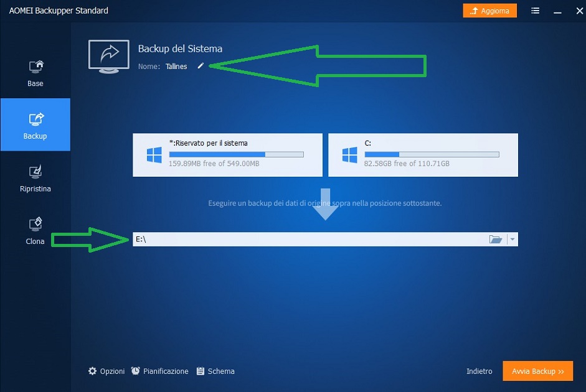Click the Riservato partition usage bar
586x392 pixels.
point(237,154)
